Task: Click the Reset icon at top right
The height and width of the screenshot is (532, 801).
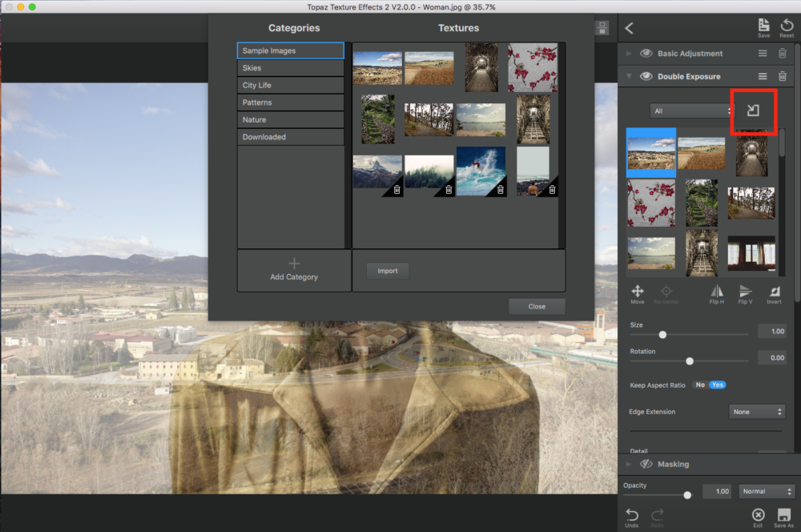Action: (x=787, y=27)
